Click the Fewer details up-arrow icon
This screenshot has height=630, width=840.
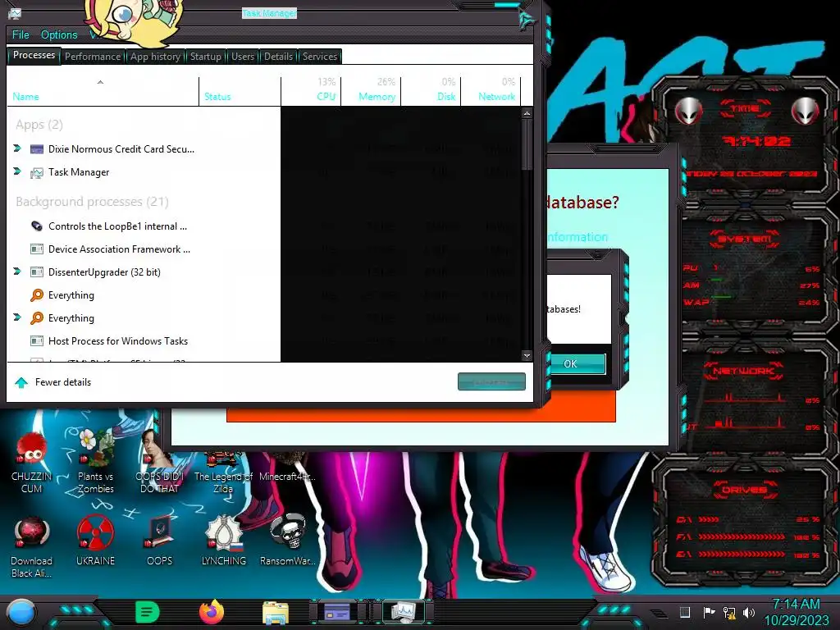click(x=21, y=382)
